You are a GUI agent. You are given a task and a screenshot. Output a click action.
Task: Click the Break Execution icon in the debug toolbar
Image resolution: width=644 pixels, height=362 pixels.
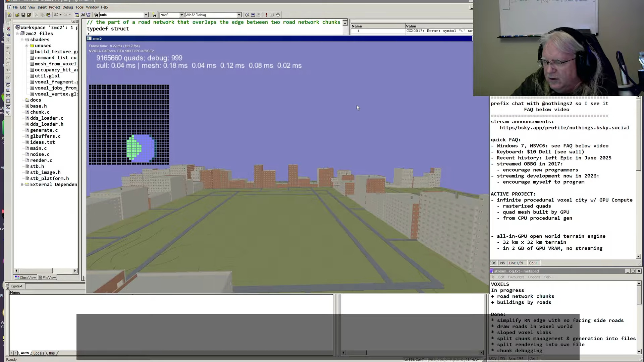(x=8, y=35)
